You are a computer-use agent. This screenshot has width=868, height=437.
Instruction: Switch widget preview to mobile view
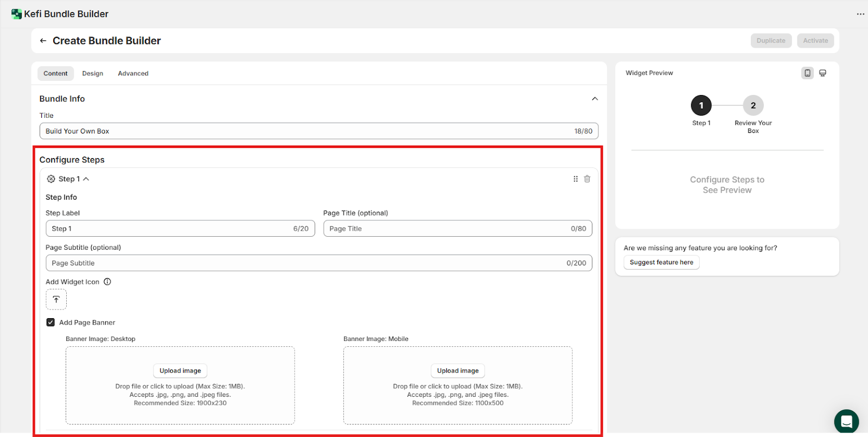pos(807,73)
